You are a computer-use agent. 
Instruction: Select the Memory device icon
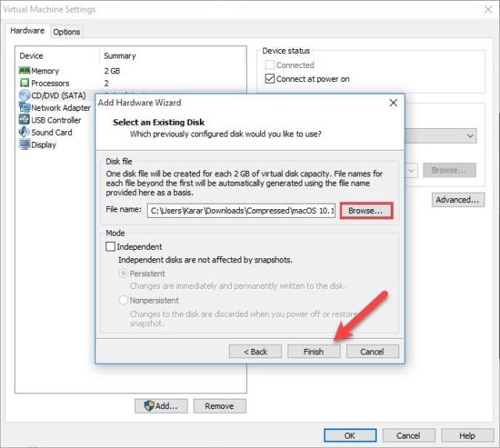click(x=24, y=70)
